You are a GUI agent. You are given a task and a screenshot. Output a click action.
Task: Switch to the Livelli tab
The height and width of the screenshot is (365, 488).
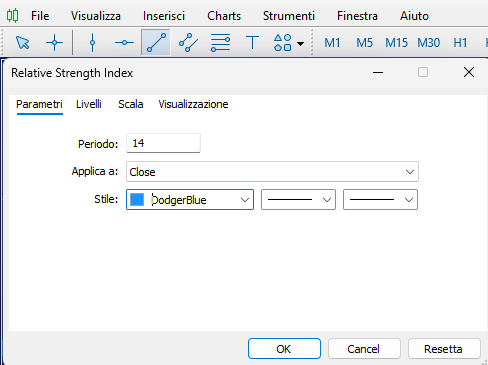[x=89, y=104]
